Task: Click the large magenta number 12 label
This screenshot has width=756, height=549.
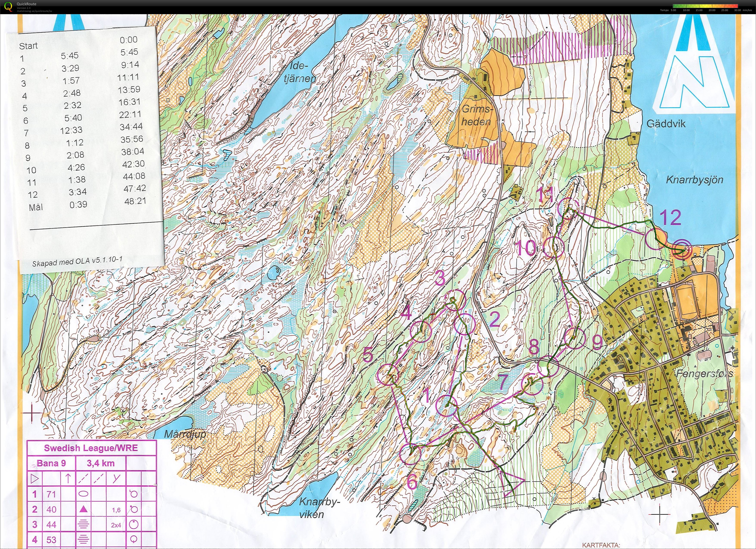Action: (x=671, y=218)
